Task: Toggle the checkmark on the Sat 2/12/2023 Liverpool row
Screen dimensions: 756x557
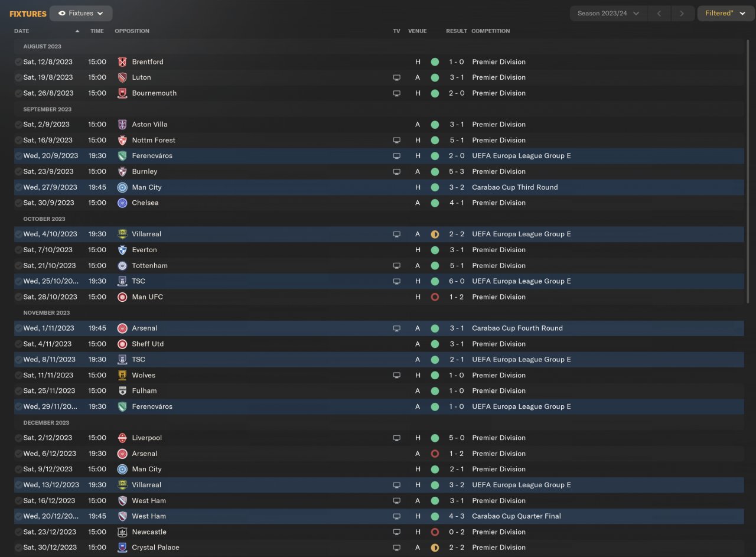Action: (18, 438)
